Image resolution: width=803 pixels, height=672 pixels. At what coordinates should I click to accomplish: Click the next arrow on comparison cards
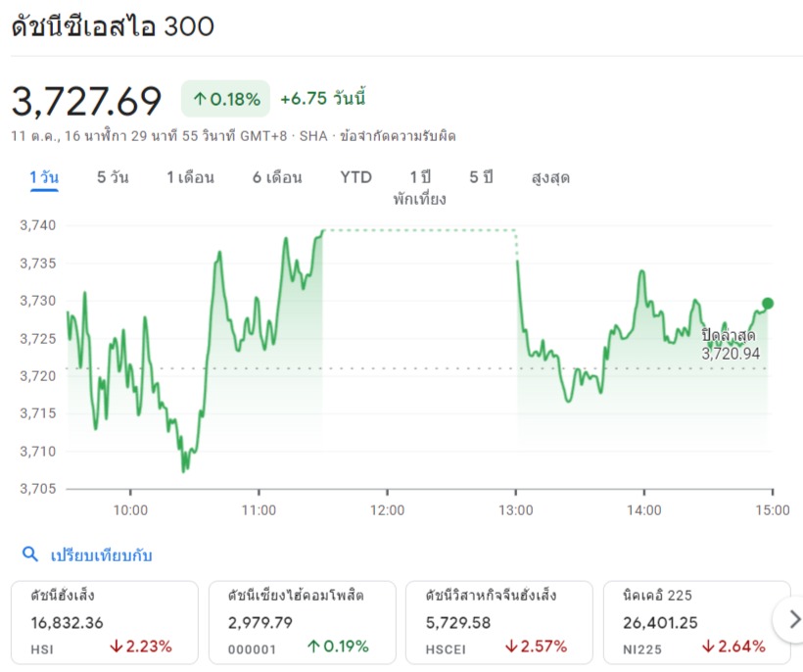(787, 619)
